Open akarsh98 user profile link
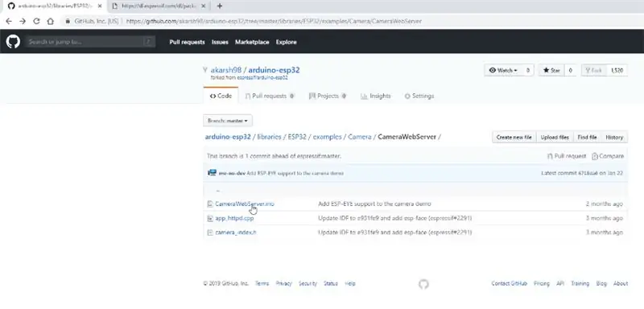Screen dimensions: 644x309 [226, 70]
